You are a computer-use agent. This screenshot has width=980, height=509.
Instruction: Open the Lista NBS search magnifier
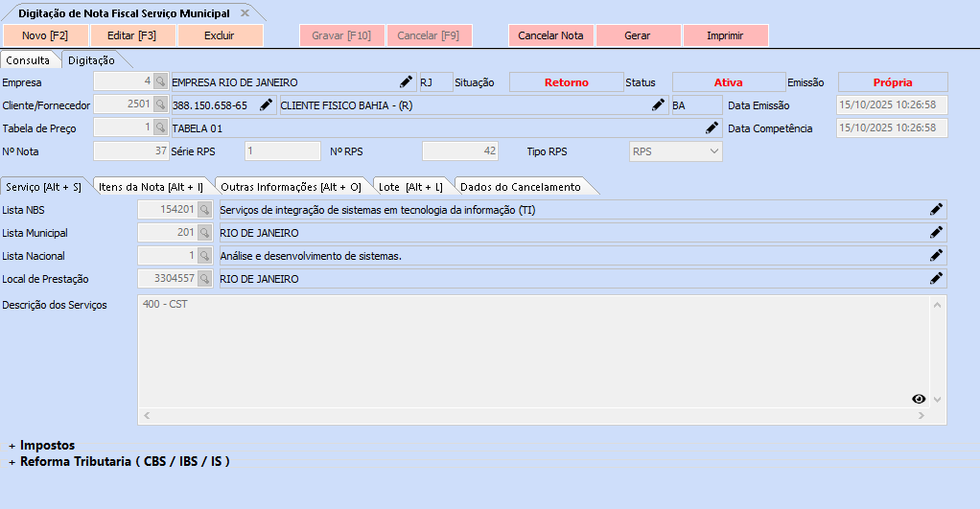point(204,210)
